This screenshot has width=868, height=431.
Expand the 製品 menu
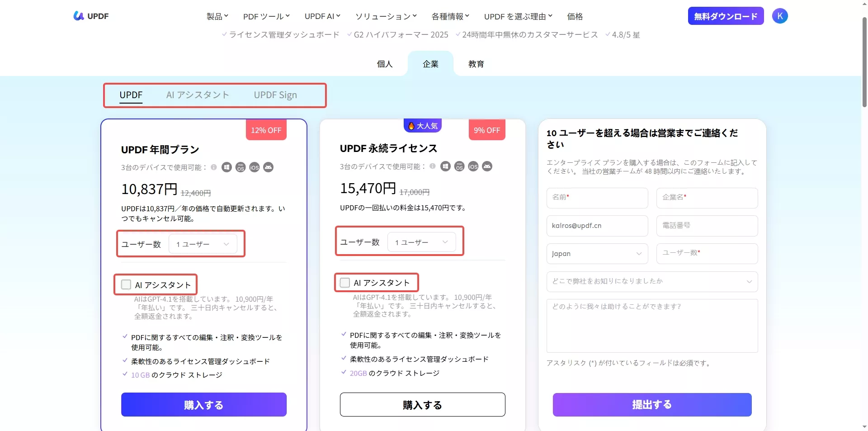point(217,16)
